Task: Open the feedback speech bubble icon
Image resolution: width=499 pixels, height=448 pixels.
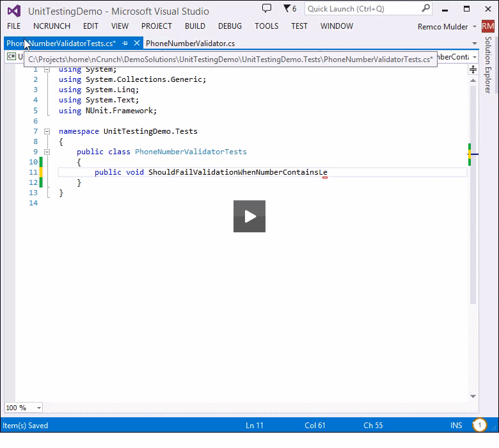Action: [x=267, y=8]
